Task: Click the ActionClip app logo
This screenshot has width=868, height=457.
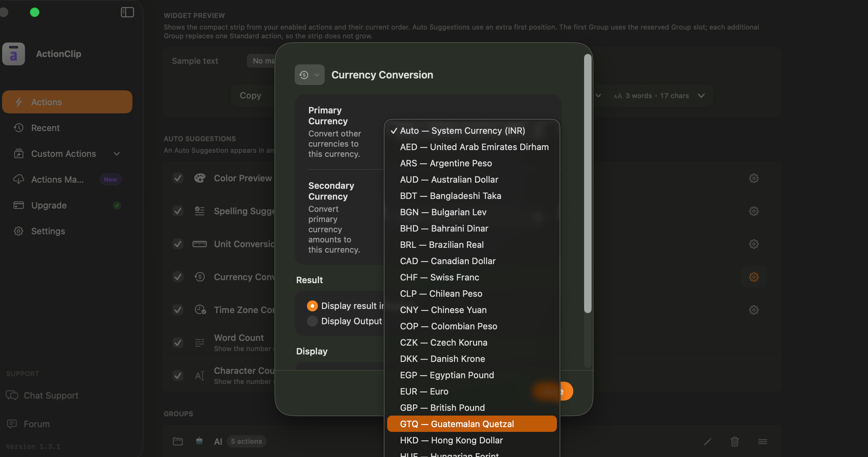Action: click(x=14, y=54)
